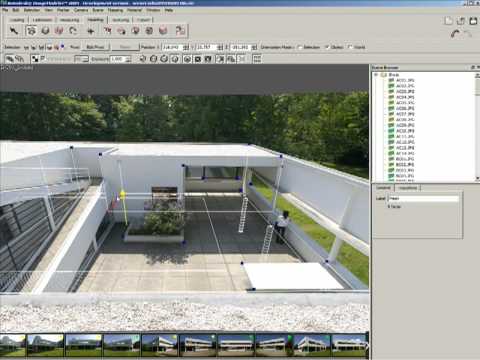Open the General tab in properties panel
This screenshot has width=480, height=360.
pos(383,188)
